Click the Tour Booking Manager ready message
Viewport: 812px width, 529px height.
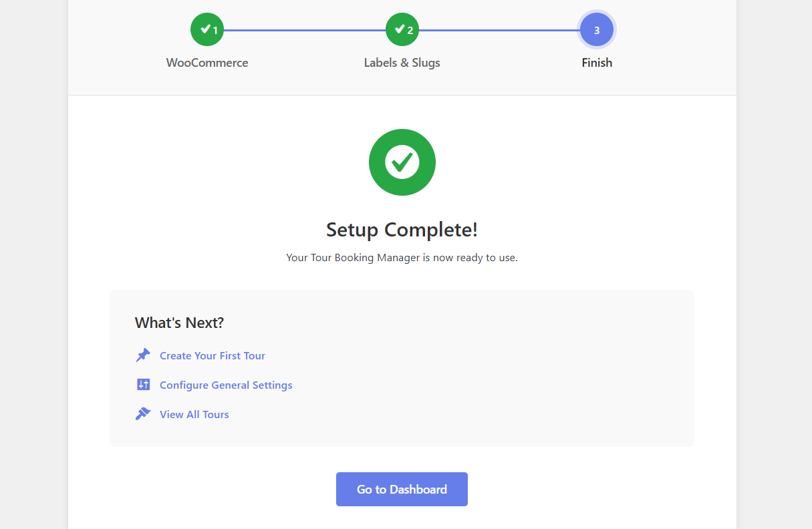[402, 258]
